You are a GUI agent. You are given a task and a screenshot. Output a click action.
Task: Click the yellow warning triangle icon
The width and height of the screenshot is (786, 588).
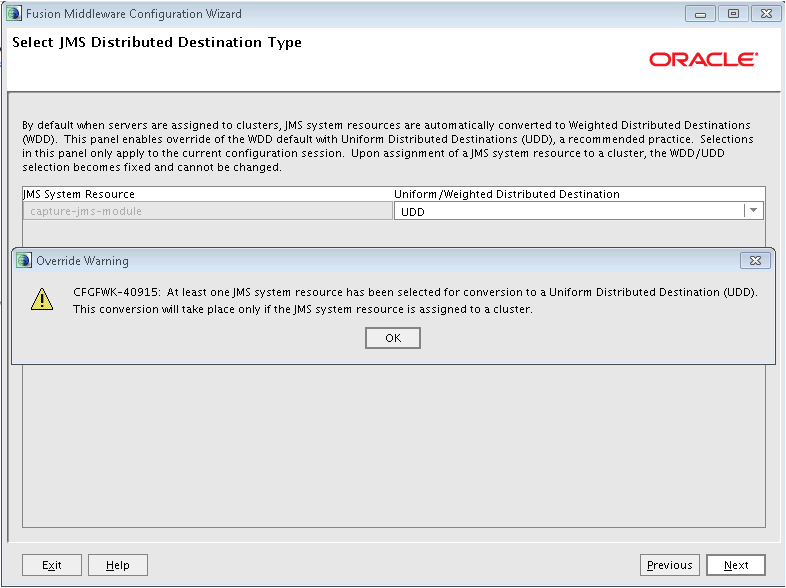point(42,299)
